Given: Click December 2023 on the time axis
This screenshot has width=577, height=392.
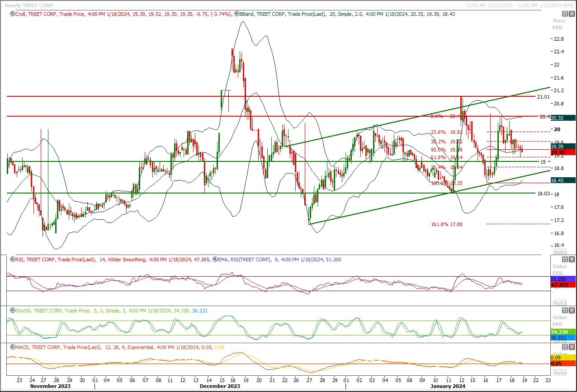Looking at the screenshot, I should click(220, 387).
